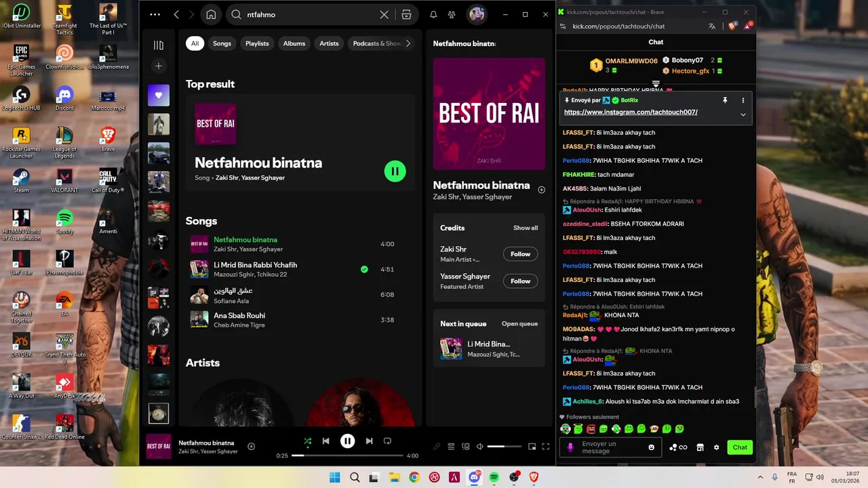The image size is (868, 488).
Task: Open queue from Next in queue
Action: coord(519,324)
